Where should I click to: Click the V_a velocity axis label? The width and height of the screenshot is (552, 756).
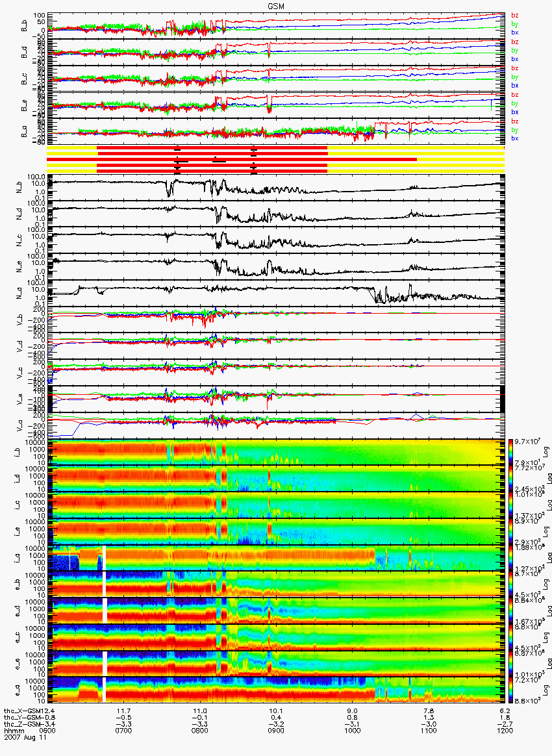tap(19, 425)
